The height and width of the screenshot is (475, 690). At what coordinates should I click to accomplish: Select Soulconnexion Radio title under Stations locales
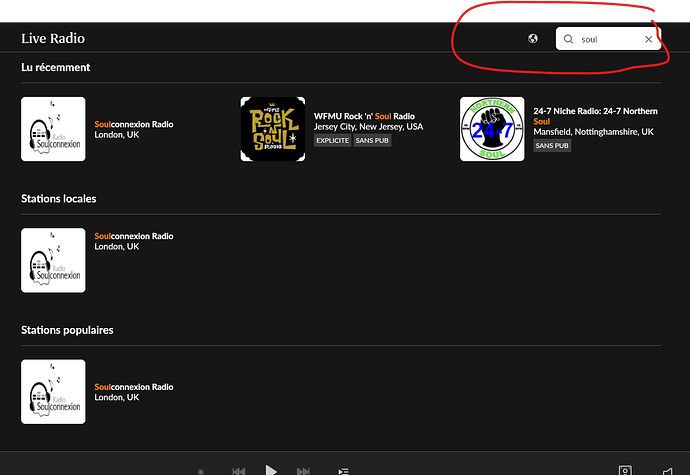tap(133, 236)
